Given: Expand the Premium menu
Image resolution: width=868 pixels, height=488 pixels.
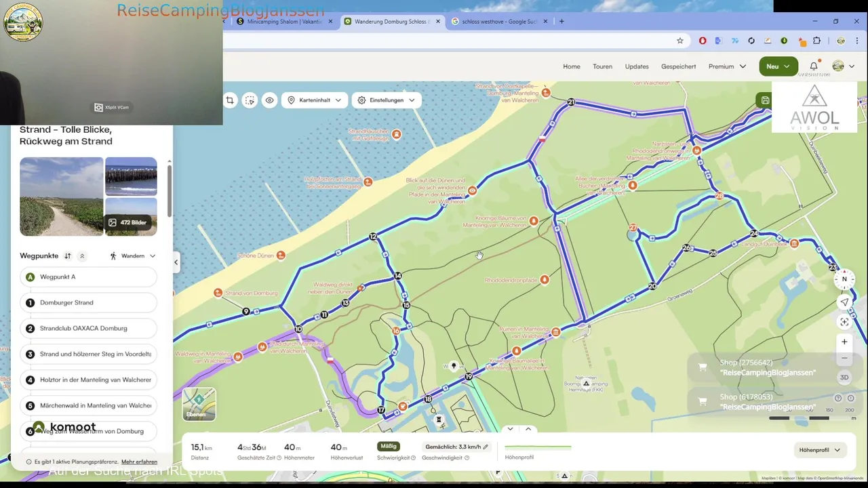Looking at the screenshot, I should [727, 66].
